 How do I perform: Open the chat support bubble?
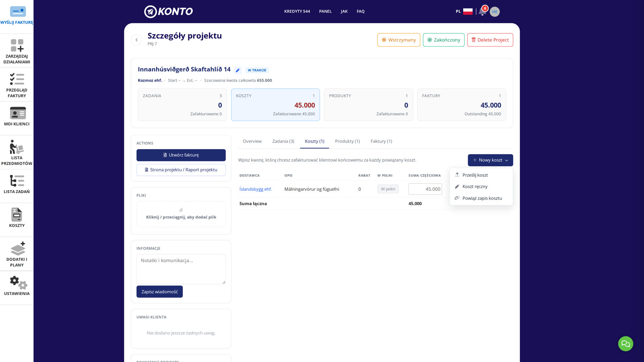(625, 343)
